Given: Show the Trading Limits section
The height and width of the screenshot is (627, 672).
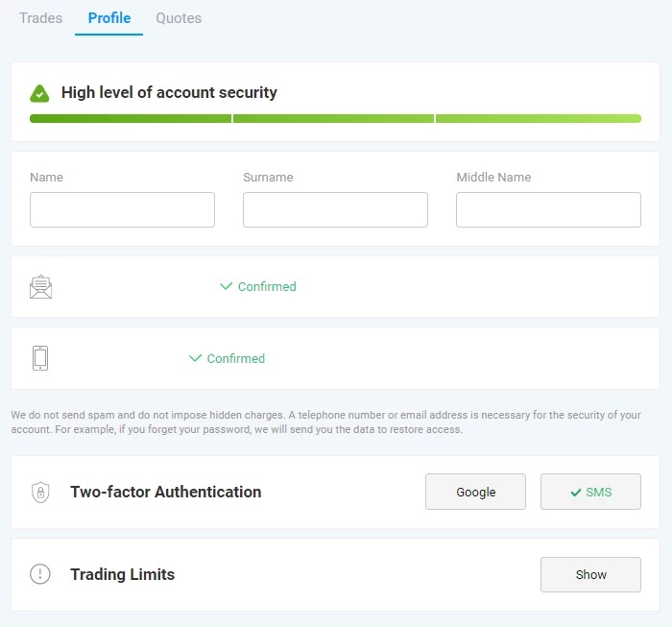Looking at the screenshot, I should (590, 574).
